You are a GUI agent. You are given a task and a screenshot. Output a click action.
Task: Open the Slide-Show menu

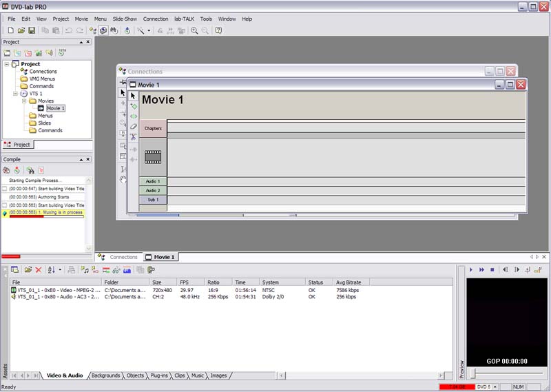coord(125,19)
